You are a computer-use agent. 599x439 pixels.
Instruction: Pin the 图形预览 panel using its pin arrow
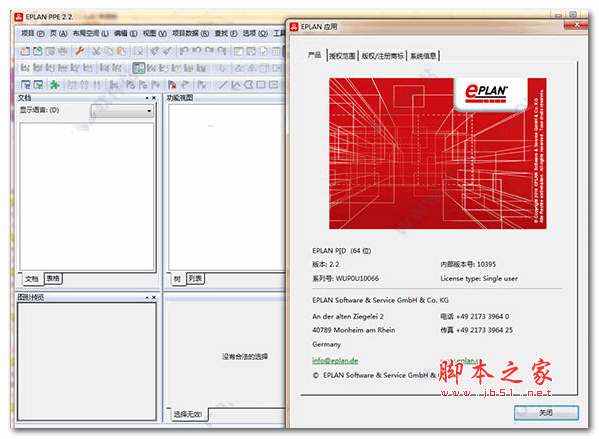(147, 297)
